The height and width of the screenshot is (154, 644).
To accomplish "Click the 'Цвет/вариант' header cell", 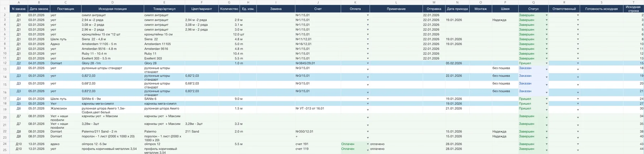I will pos(201,9).
